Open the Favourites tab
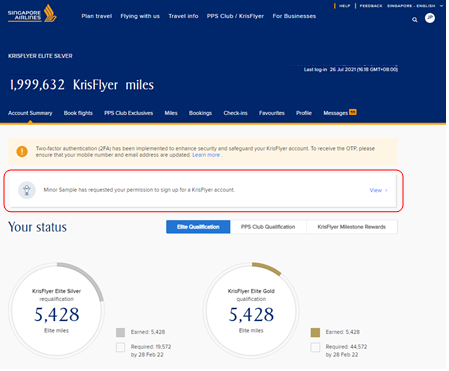 click(x=272, y=113)
